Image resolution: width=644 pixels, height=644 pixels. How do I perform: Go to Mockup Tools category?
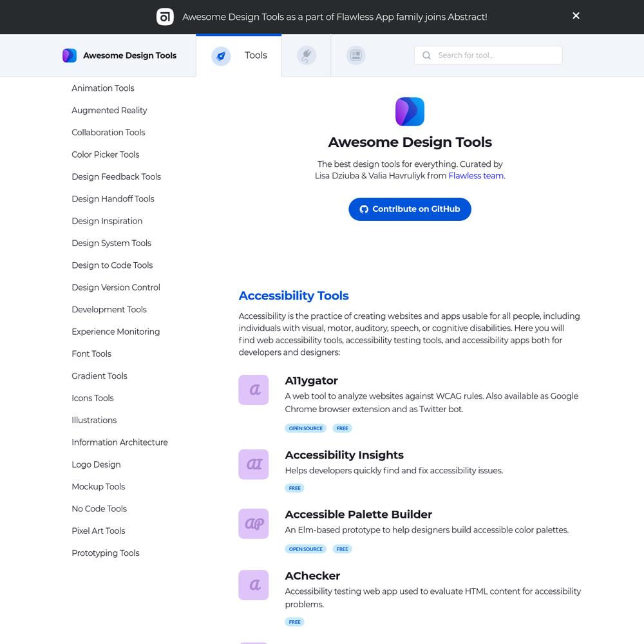[x=98, y=488]
